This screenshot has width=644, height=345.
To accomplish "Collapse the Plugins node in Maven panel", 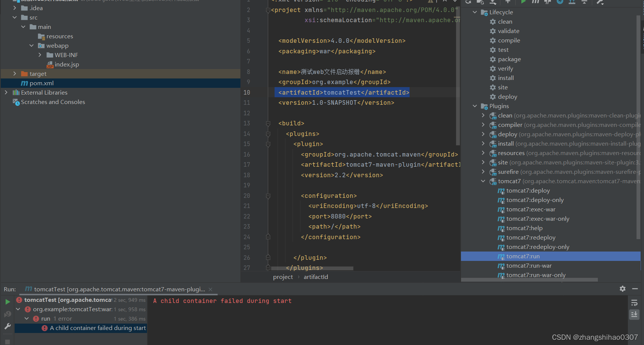I will click(475, 106).
